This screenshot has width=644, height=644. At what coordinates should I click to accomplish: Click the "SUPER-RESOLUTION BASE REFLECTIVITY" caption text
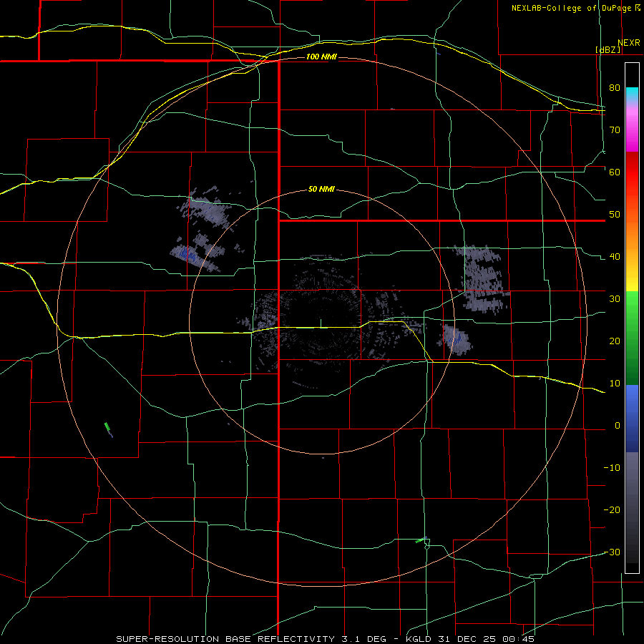click(x=225, y=639)
